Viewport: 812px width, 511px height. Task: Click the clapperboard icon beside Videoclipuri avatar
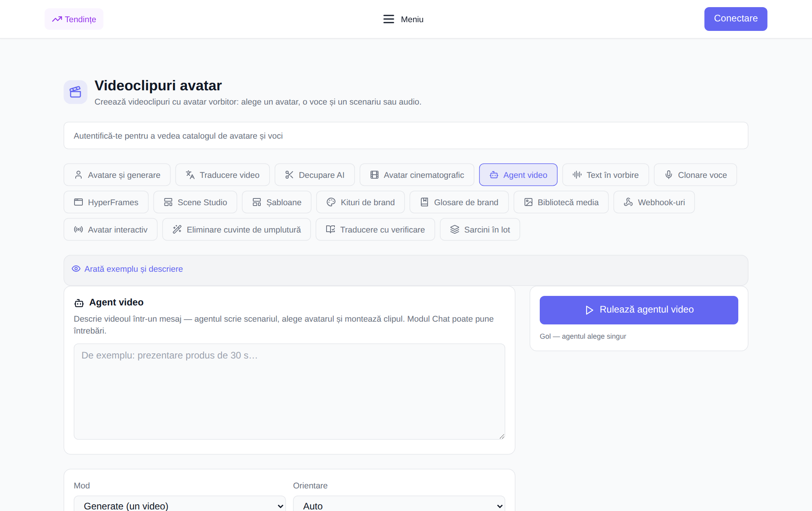(75, 92)
